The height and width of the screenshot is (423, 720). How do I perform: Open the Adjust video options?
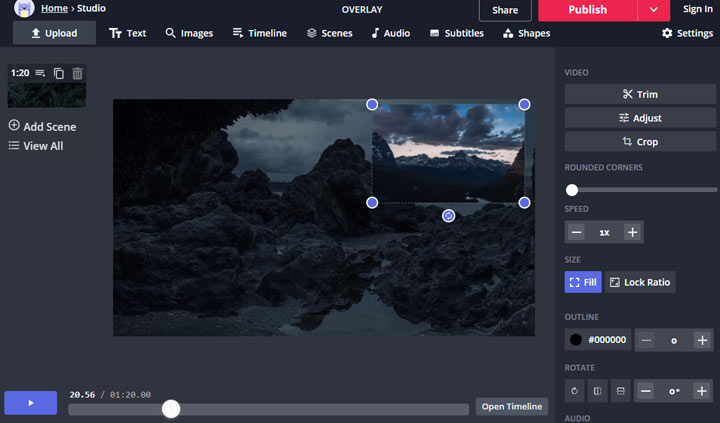[x=640, y=118]
